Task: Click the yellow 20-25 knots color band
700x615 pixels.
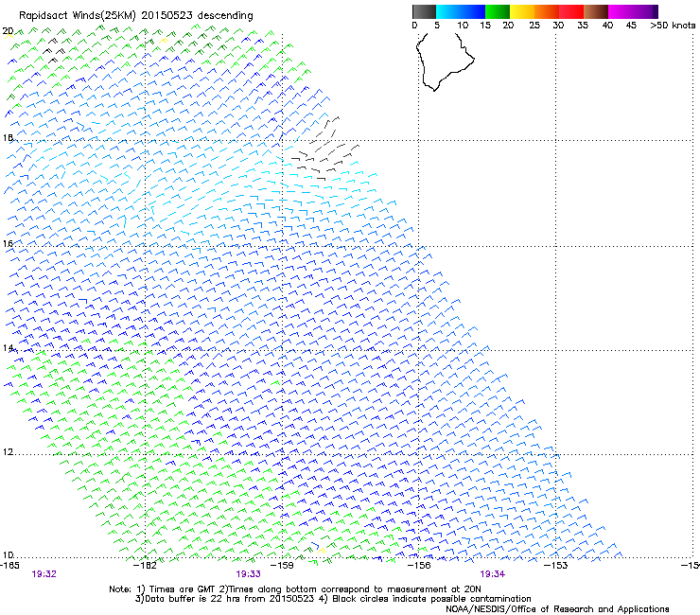Action: point(522,11)
